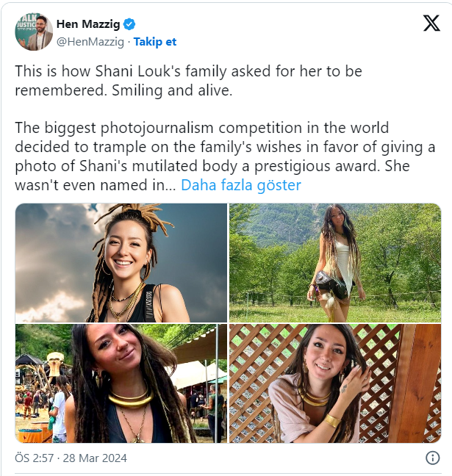The height and width of the screenshot is (476, 452).
Task: Click the date 28 Mar 2024
Action: pyautogui.click(x=97, y=458)
